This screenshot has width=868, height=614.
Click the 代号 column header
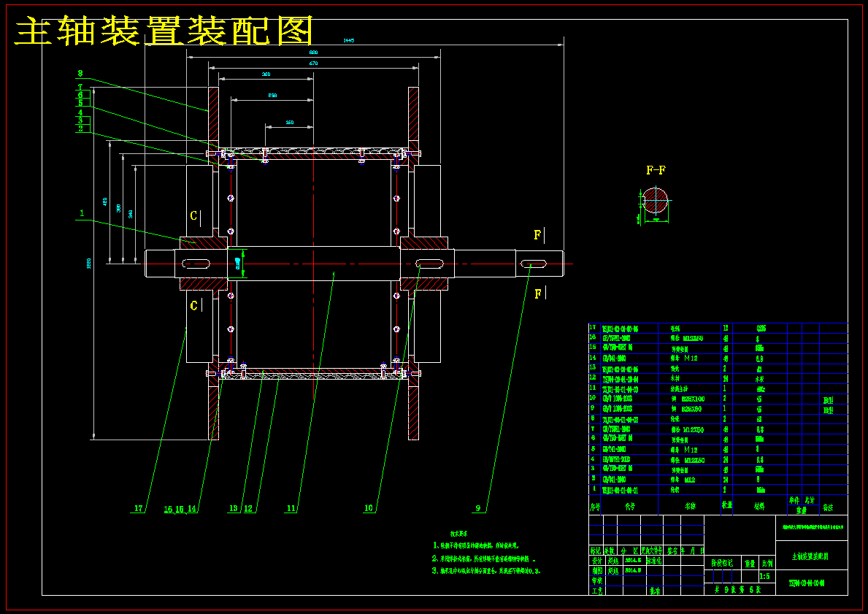630,507
